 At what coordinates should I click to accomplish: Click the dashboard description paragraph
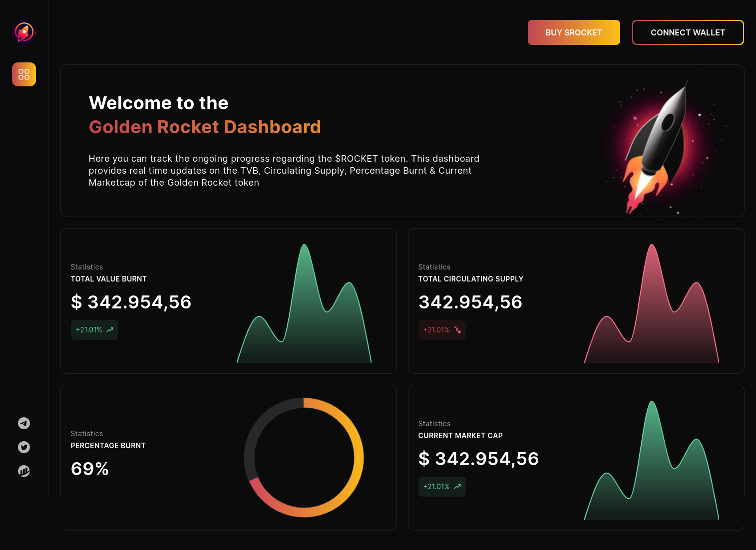(x=284, y=171)
